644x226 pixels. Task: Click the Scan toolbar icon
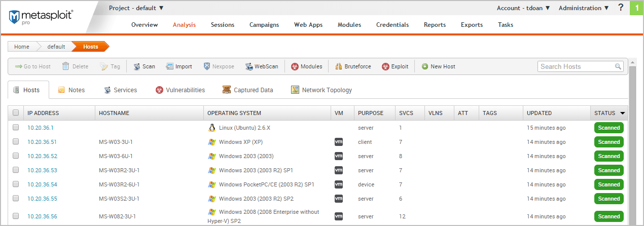click(137, 66)
